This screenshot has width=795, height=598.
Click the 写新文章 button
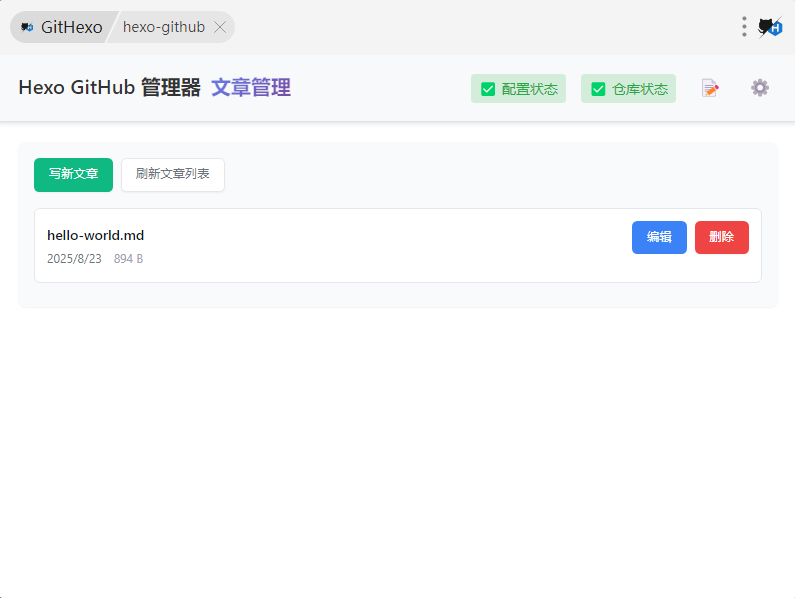pyautogui.click(x=74, y=175)
